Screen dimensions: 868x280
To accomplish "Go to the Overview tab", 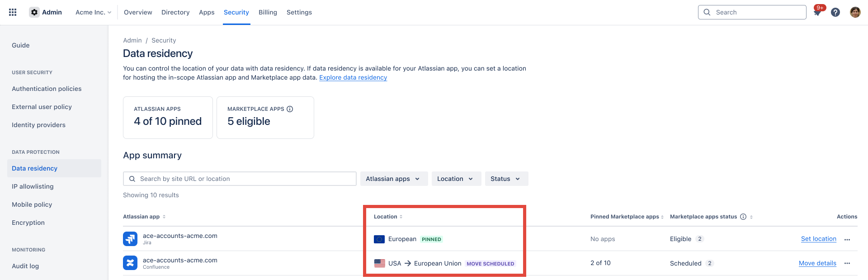I will tap(138, 12).
